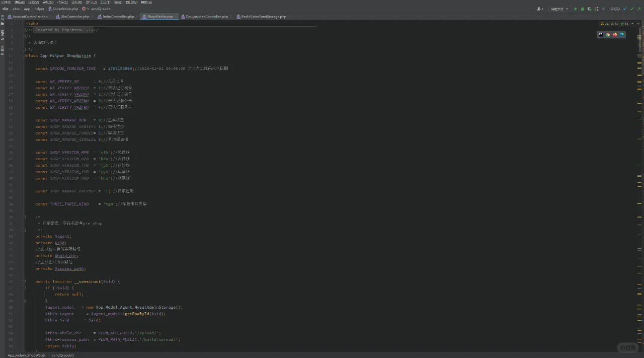Click the listen for PHP debug connections icon
The image size is (644, 358).
pyautogui.click(x=596, y=9)
